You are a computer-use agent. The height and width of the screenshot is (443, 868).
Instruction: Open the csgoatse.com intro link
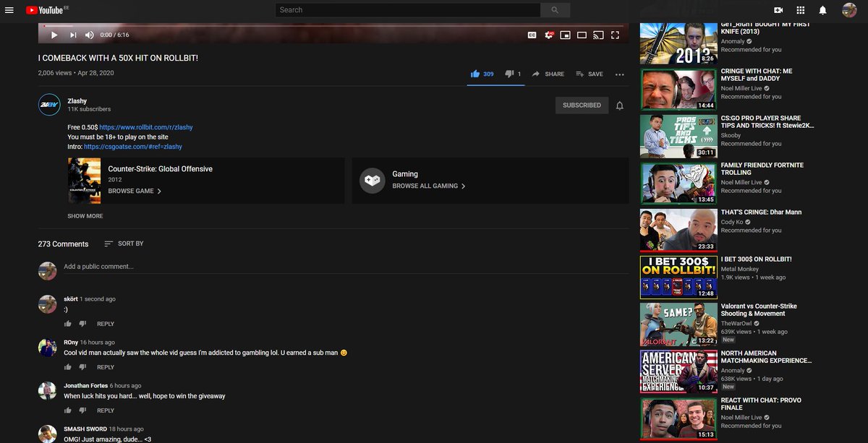click(133, 147)
